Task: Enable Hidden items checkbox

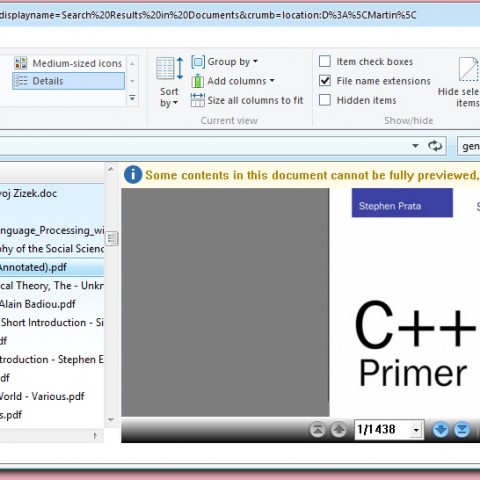Action: click(x=325, y=100)
